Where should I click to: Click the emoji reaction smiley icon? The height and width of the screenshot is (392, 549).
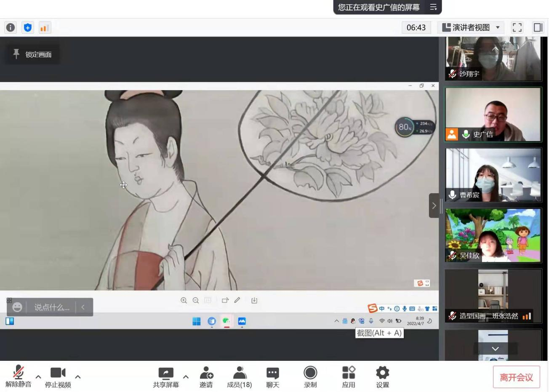click(x=17, y=307)
